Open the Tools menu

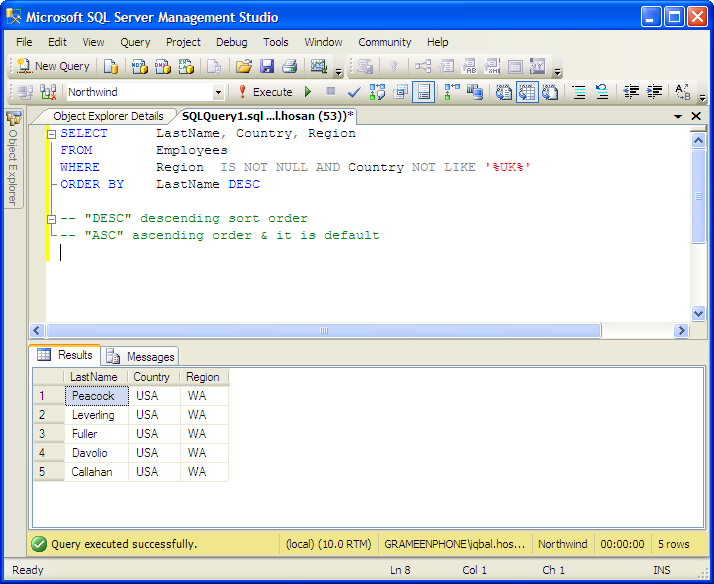[275, 42]
